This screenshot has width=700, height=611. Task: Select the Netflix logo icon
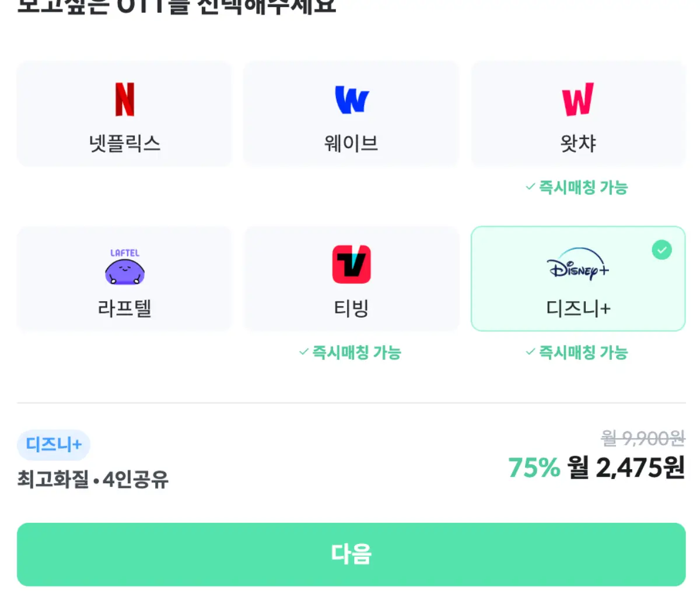pos(124,100)
